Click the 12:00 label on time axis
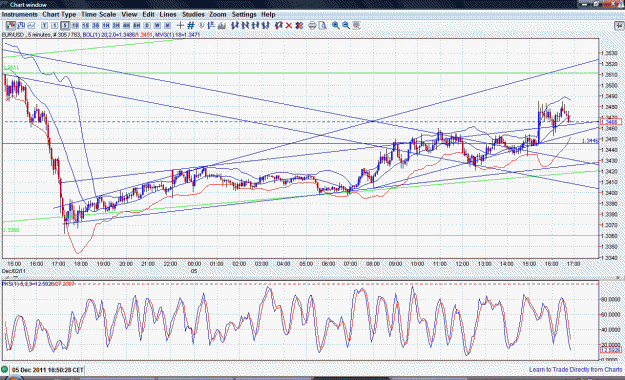The width and height of the screenshot is (625, 380). (462, 264)
